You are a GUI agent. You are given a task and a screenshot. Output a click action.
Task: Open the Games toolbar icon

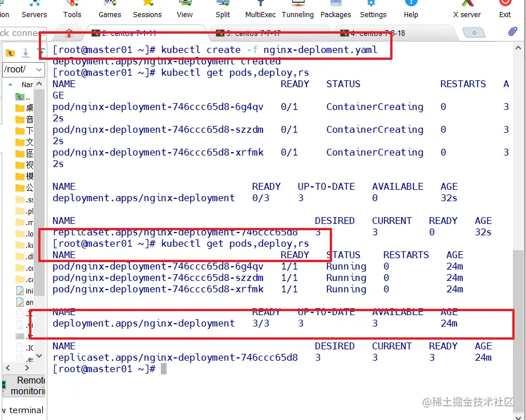point(110,9)
